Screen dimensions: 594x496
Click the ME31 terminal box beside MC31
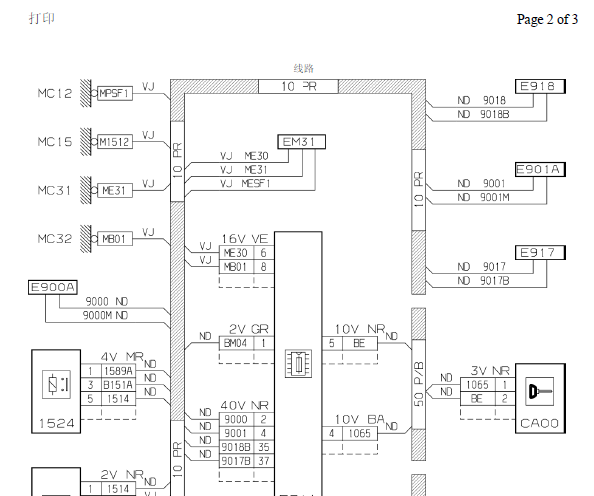(115, 190)
